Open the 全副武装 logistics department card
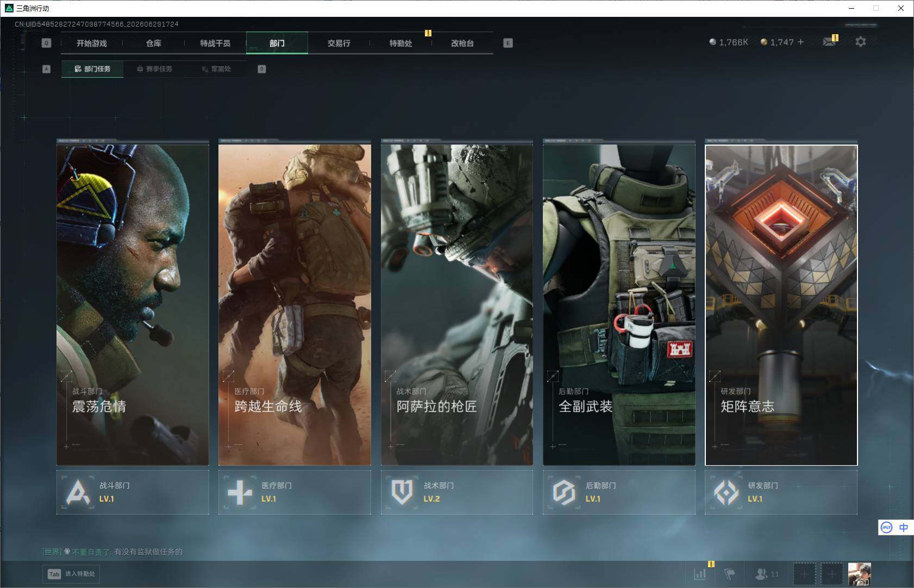The image size is (914, 588). 619,304
